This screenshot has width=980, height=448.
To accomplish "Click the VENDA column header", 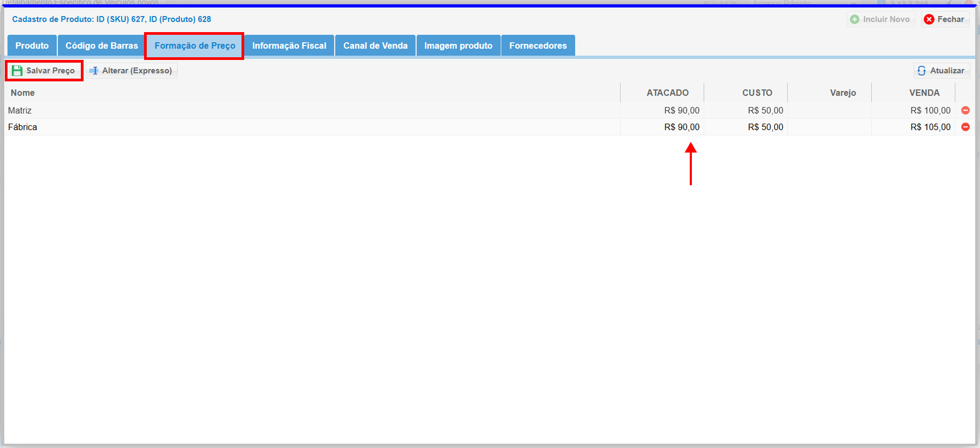I will 924,93.
